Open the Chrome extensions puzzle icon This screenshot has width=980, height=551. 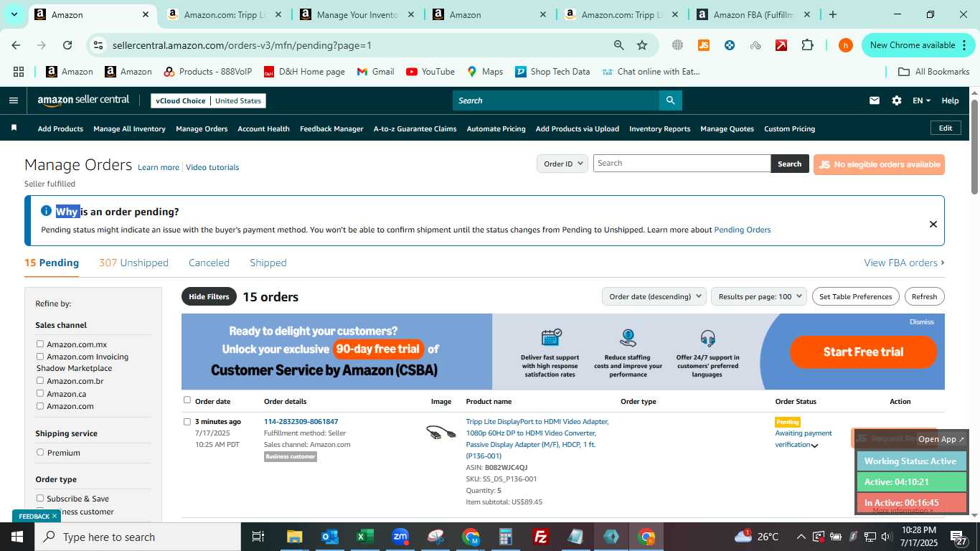pos(807,45)
